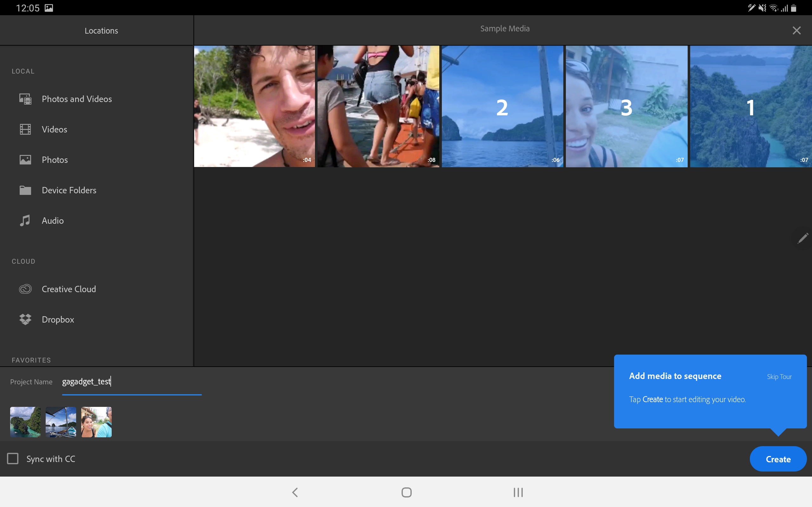The image size is (812, 507).
Task: Deselect sea view clip marked 2
Action: (502, 107)
